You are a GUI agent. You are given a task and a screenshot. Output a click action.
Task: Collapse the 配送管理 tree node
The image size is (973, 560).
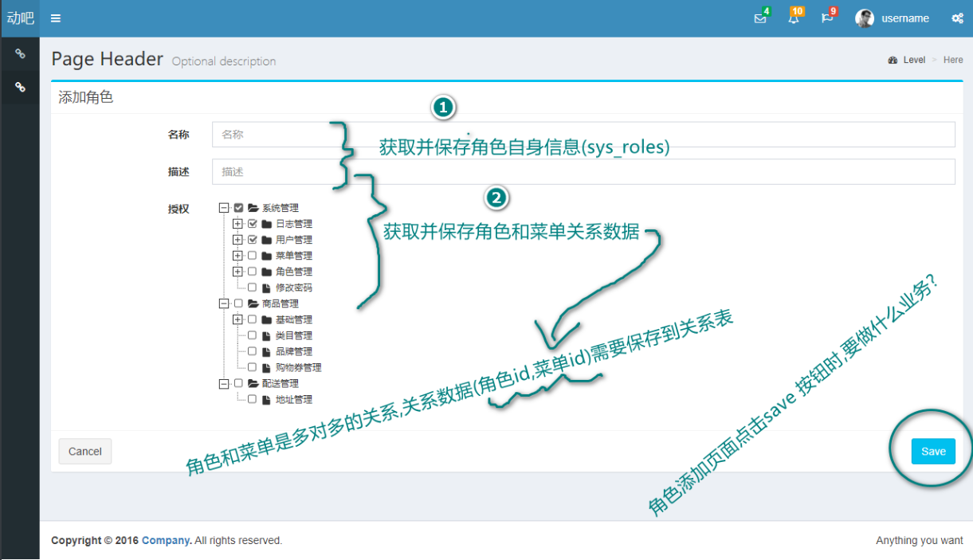tap(224, 383)
